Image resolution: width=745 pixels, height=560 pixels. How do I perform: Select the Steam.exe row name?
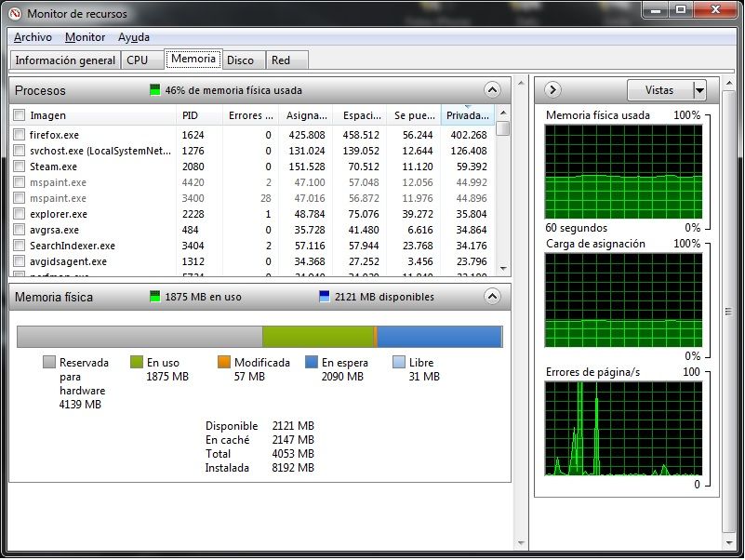click(x=53, y=167)
